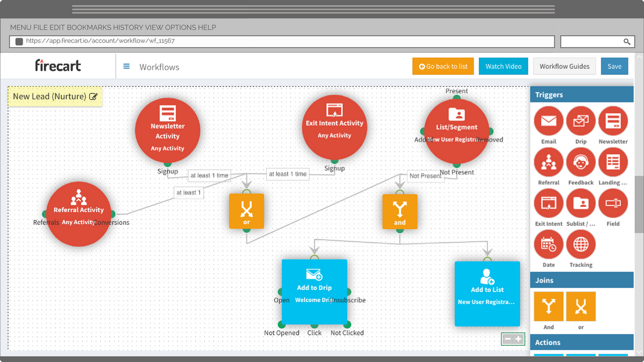This screenshot has width=644, height=362.
Task: Open the browser FILE menu
Action: pos(41,28)
